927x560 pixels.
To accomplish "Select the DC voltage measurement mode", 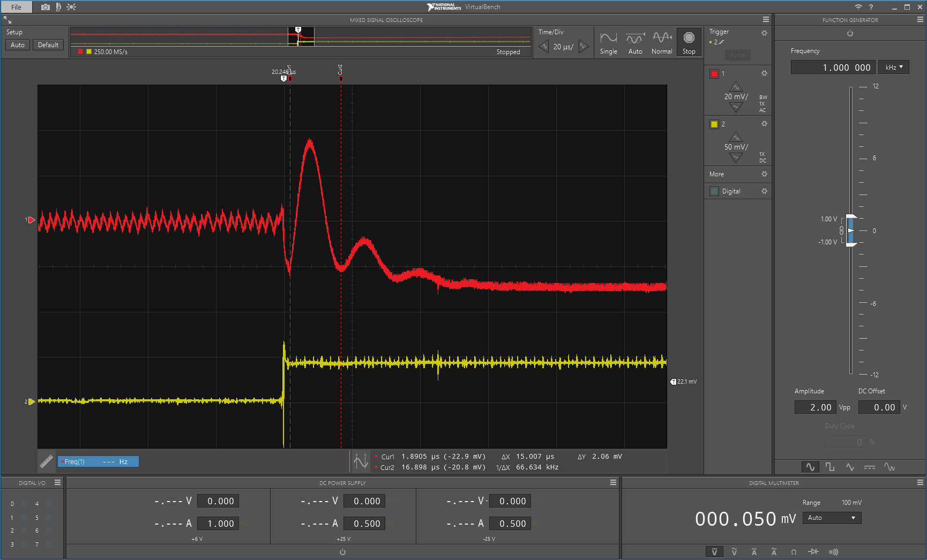I will (x=714, y=551).
